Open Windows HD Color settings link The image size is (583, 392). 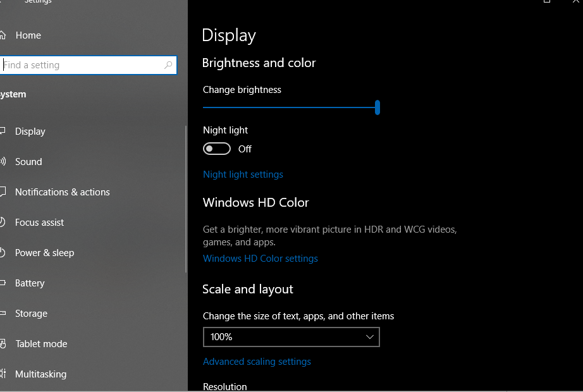261,259
